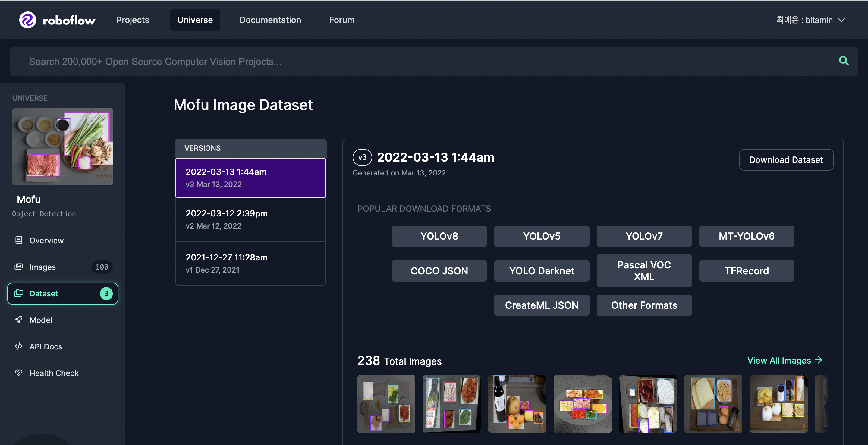This screenshot has width=868, height=445.
Task: Click the search projects input field
Action: coord(404,62)
